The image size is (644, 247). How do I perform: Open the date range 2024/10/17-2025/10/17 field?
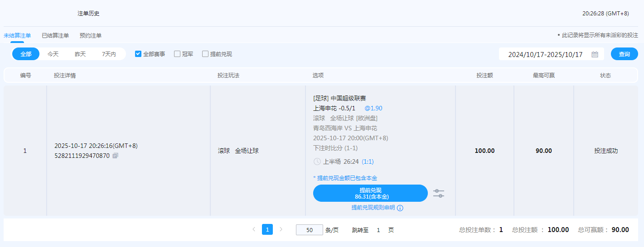(x=545, y=54)
